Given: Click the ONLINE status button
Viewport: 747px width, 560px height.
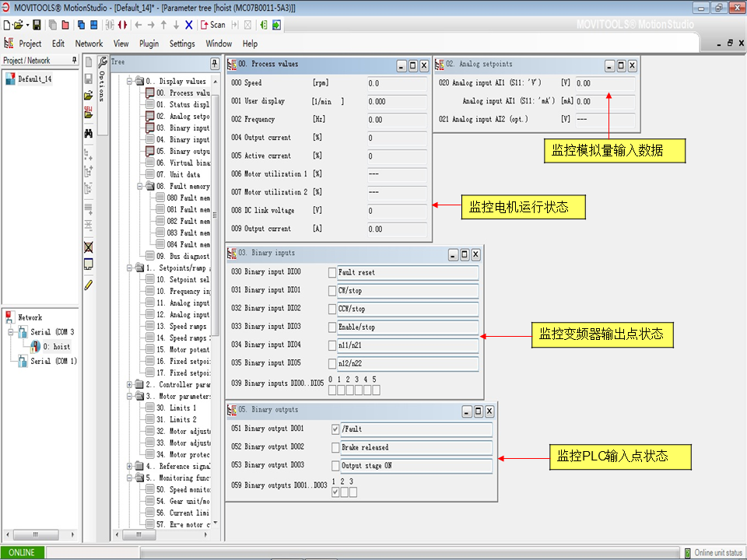Looking at the screenshot, I should (x=23, y=552).
